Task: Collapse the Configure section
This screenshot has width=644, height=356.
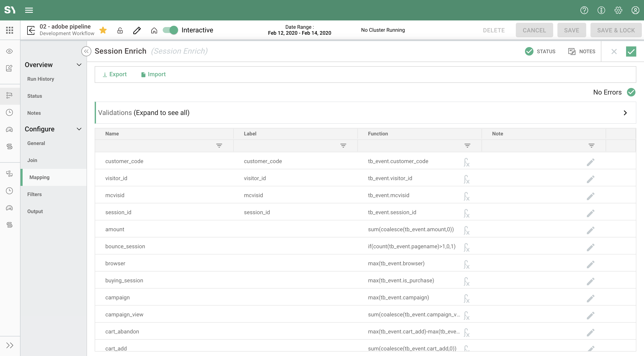Action: (x=79, y=129)
